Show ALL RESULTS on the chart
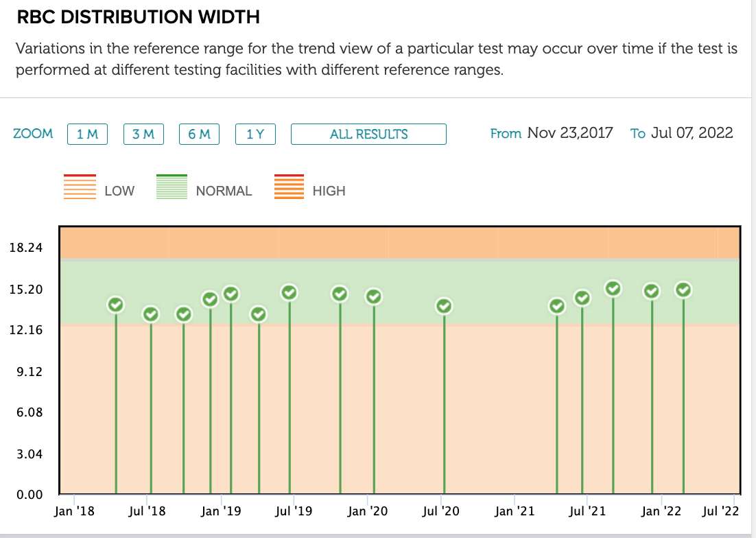Viewport: 756px width, 538px height. point(368,134)
